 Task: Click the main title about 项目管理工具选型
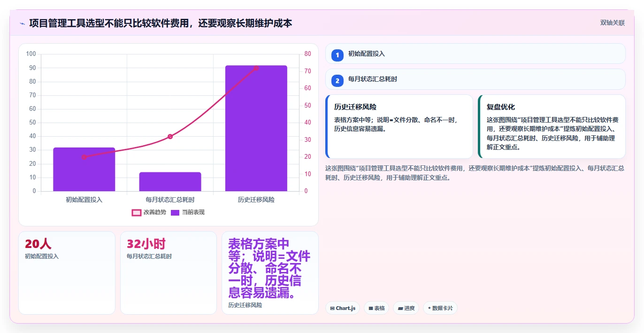pyautogui.click(x=161, y=23)
